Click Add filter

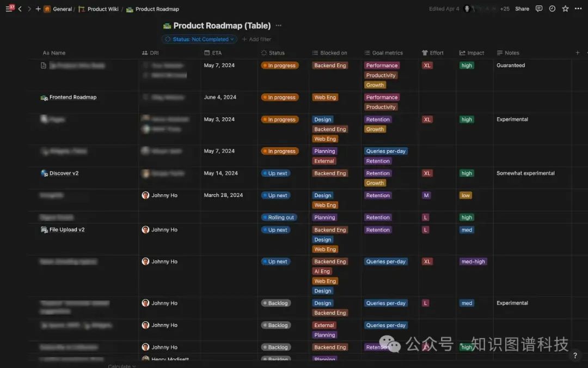point(256,39)
